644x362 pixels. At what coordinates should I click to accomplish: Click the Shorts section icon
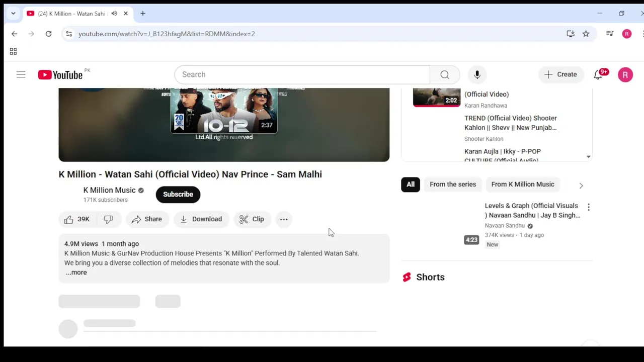pyautogui.click(x=407, y=277)
